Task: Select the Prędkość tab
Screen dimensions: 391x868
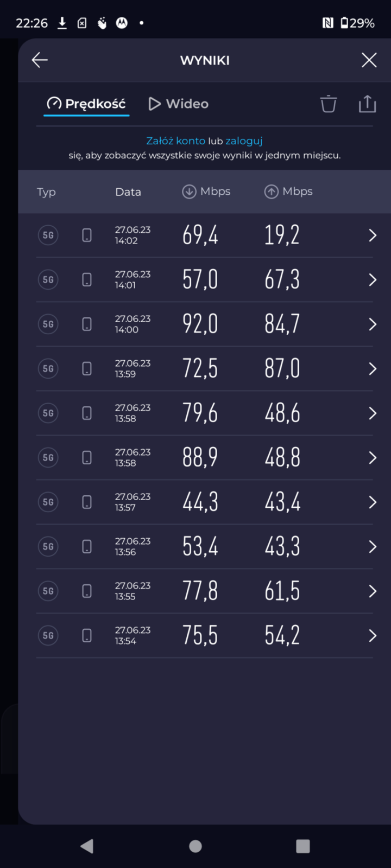Action: coord(86,104)
